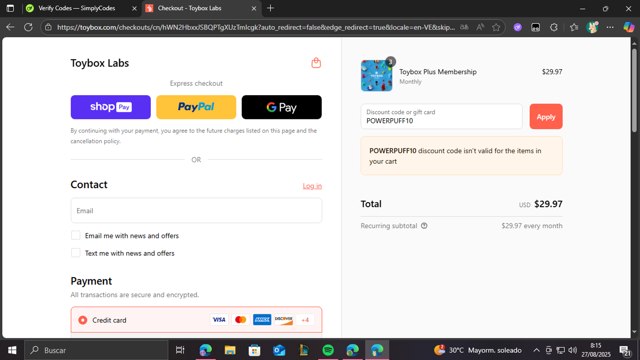The image size is (640, 360).
Task: Close the Verify Codes SimplyCodes tab
Action: point(134,8)
